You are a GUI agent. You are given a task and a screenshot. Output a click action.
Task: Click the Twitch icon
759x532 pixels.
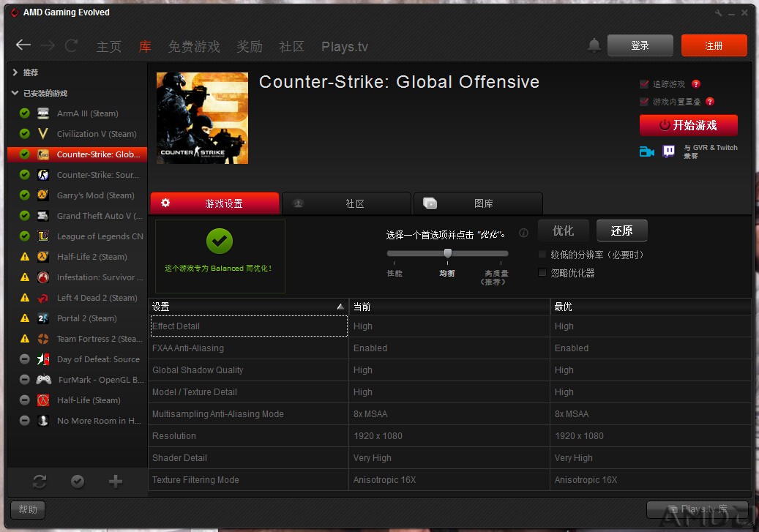click(x=668, y=151)
